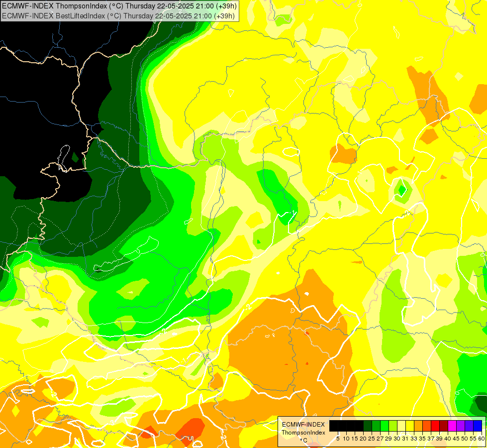Pick the orange legend swatch for 33–35
The width and height of the screenshot is (487, 448).
pos(418,426)
